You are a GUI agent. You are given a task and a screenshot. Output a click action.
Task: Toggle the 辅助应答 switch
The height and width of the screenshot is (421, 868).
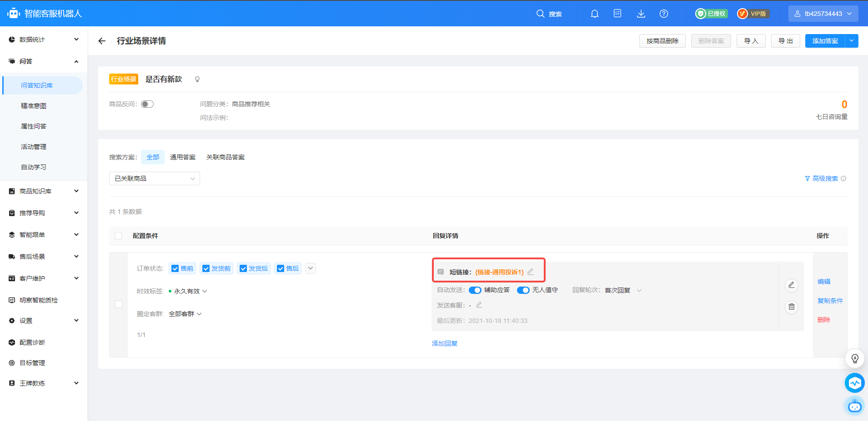point(475,290)
